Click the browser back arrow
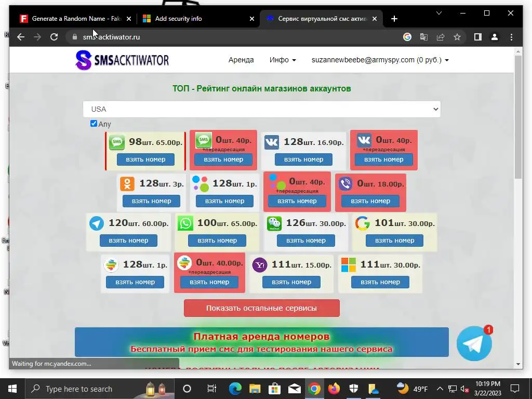This screenshot has height=399, width=532. tap(21, 37)
